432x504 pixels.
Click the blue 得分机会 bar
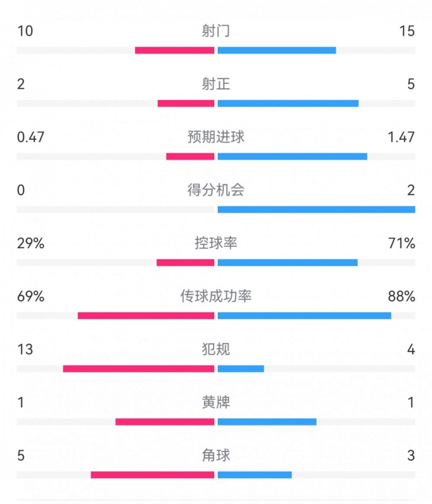(316, 209)
